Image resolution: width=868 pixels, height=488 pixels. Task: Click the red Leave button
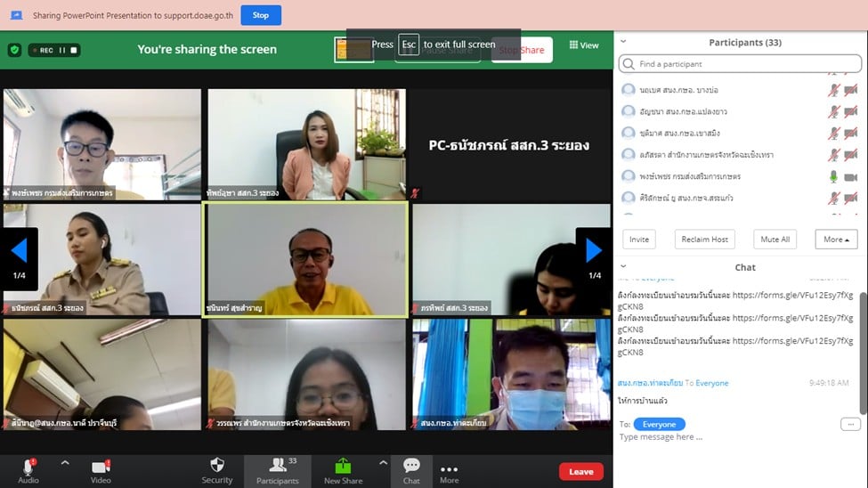pyautogui.click(x=580, y=472)
